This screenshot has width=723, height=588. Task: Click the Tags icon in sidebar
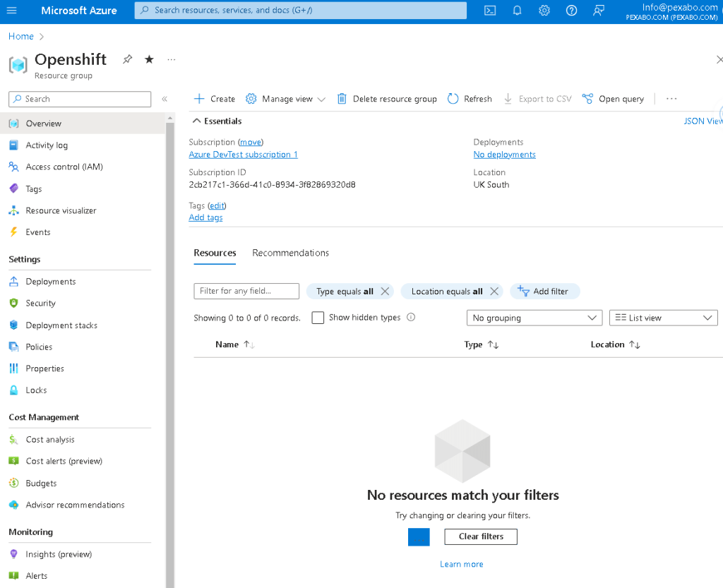(14, 188)
